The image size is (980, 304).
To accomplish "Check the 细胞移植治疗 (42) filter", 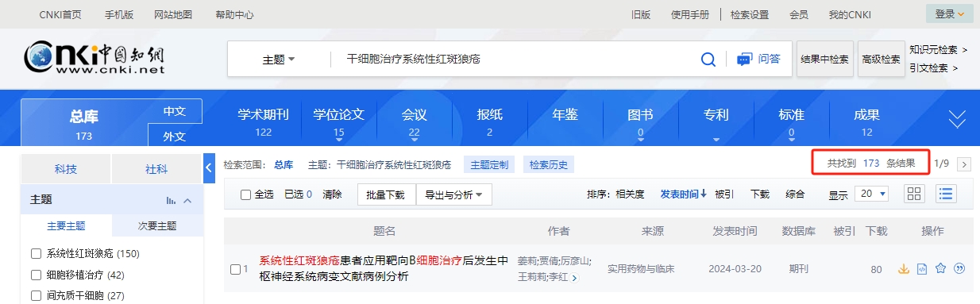I will (x=36, y=275).
